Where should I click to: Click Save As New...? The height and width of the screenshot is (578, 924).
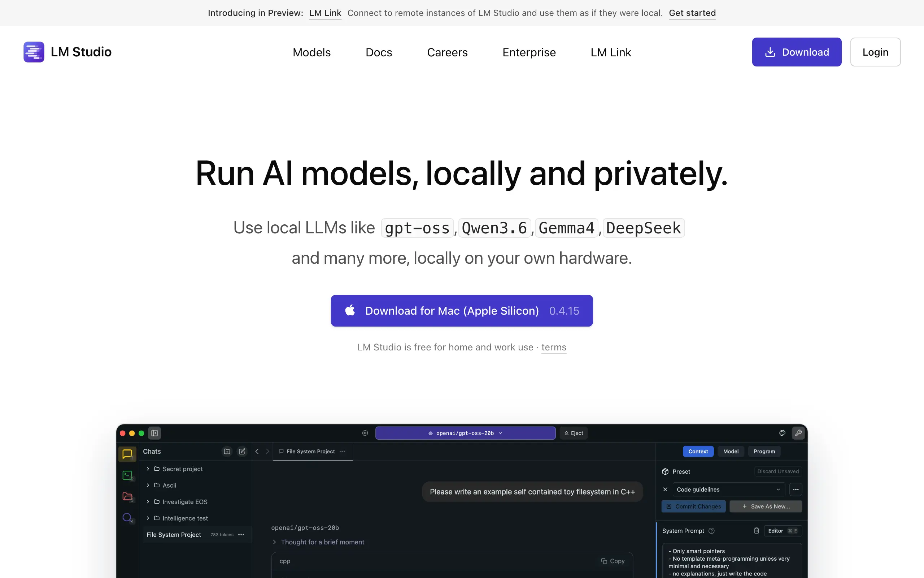pos(766,506)
